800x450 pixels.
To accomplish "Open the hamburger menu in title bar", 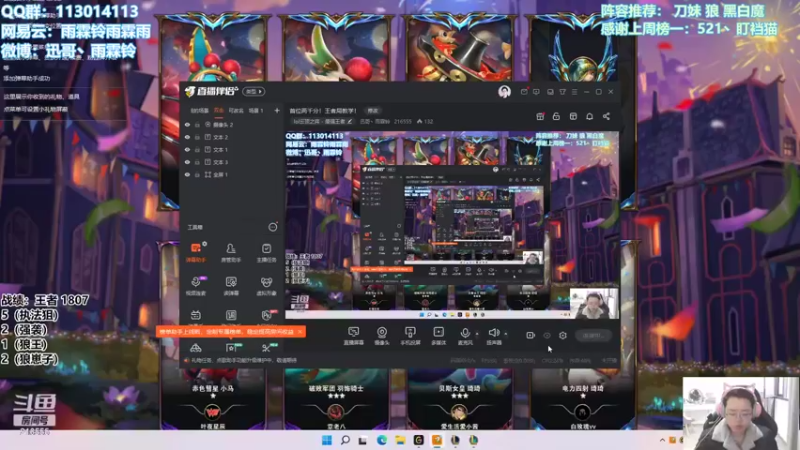I will pyautogui.click(x=574, y=92).
